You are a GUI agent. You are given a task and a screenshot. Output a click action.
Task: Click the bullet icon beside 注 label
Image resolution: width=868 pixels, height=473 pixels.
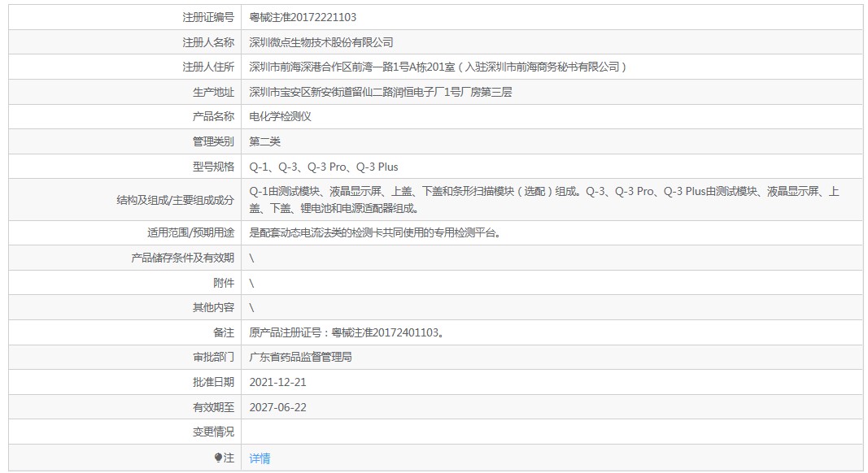(218, 458)
